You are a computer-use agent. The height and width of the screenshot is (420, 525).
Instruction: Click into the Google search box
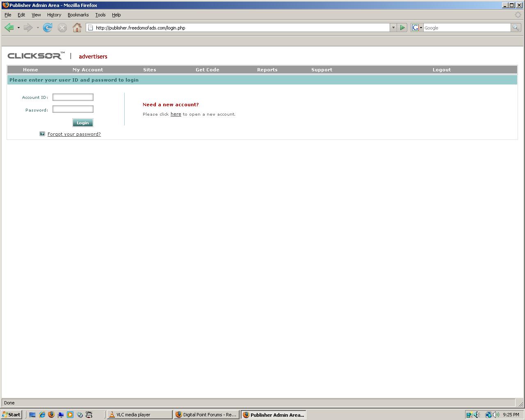[x=467, y=28]
